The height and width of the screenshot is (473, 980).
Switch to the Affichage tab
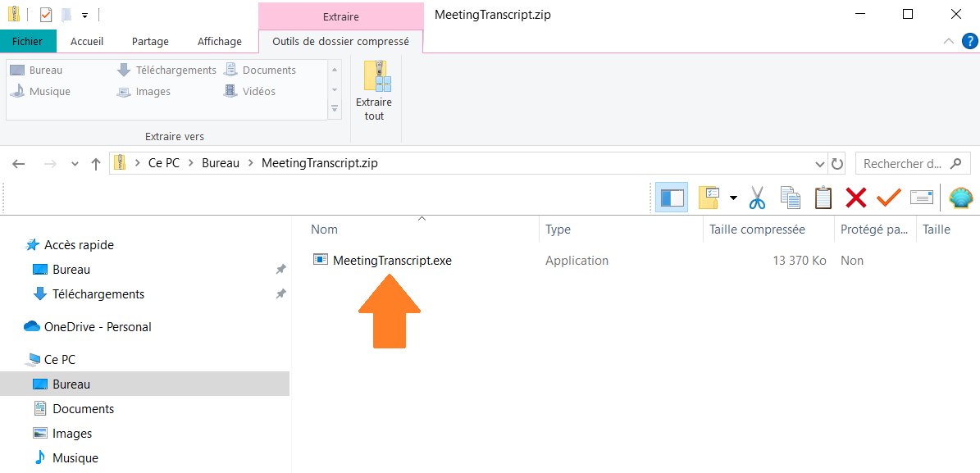[x=220, y=41]
